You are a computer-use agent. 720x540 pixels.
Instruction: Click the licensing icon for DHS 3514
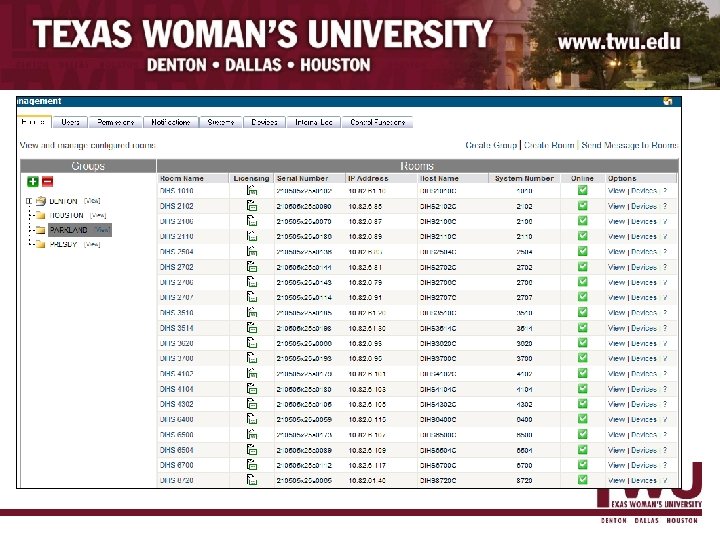252,328
